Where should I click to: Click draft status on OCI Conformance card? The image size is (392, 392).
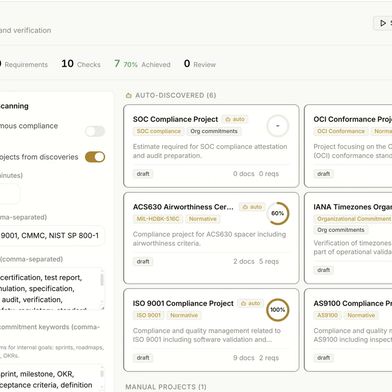[x=324, y=174]
